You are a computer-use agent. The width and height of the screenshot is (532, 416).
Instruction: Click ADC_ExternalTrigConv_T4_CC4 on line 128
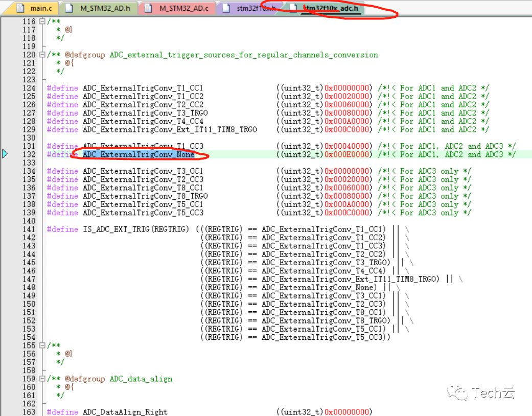(143, 121)
